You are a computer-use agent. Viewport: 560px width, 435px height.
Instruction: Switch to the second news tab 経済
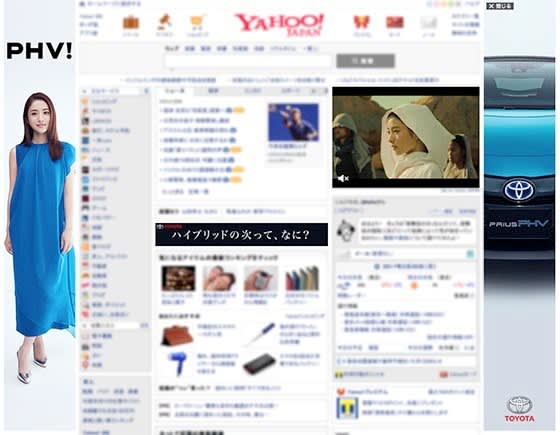pyautogui.click(x=213, y=91)
